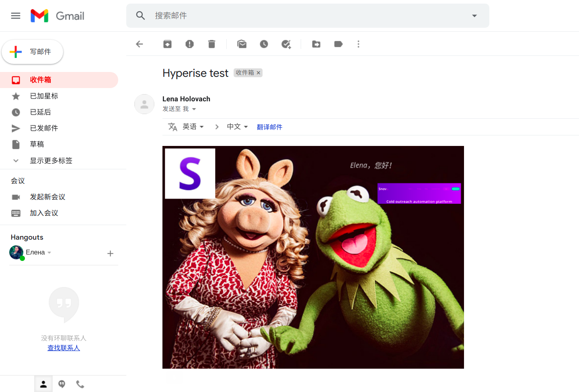Remove 收件箱 label with x
579x392 pixels.
pyautogui.click(x=259, y=73)
